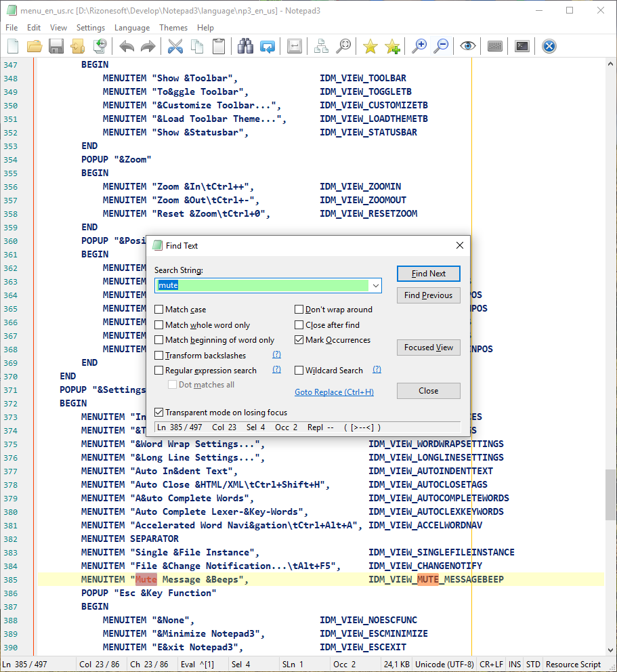617x672 pixels.
Task: Uncheck Mark Occurrences in the Find dialog
Action: pos(299,340)
